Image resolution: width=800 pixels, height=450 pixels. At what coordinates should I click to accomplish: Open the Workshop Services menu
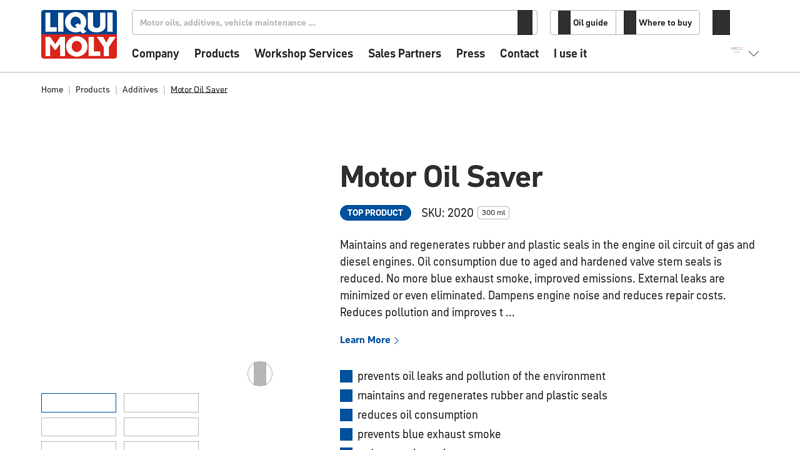(x=304, y=54)
